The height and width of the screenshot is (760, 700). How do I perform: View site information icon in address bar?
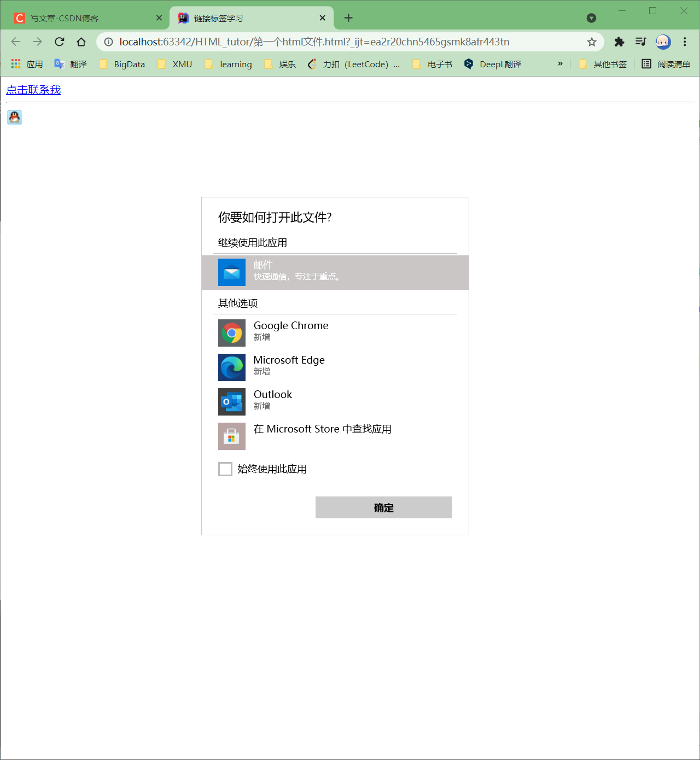pyautogui.click(x=108, y=42)
